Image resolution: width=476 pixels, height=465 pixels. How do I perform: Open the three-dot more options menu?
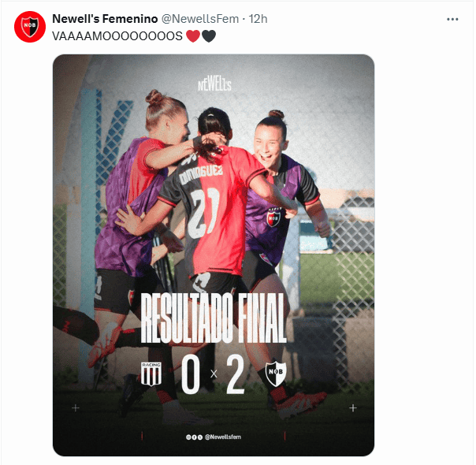(x=452, y=20)
